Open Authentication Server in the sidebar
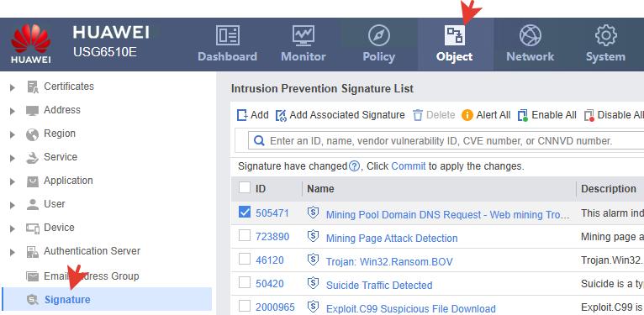 coord(92,251)
